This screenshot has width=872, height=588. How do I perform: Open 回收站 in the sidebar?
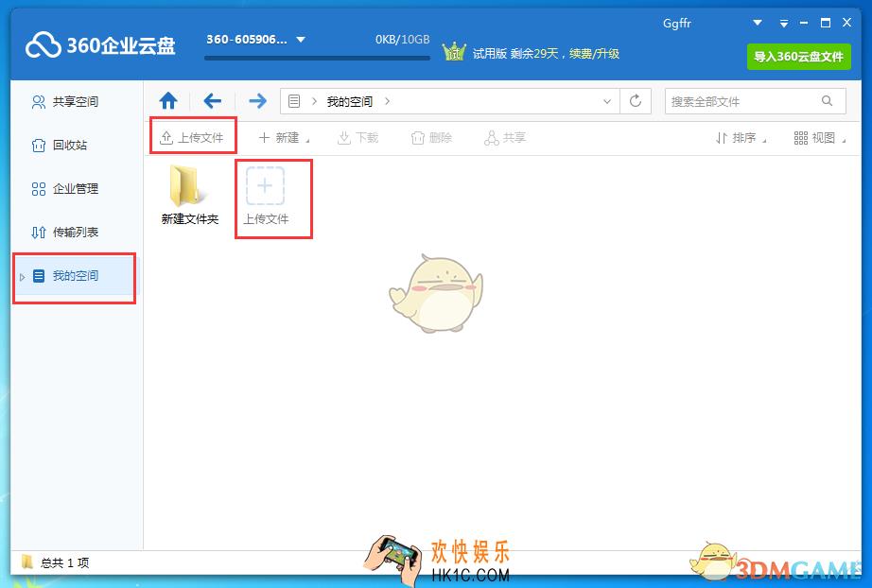pos(60,145)
